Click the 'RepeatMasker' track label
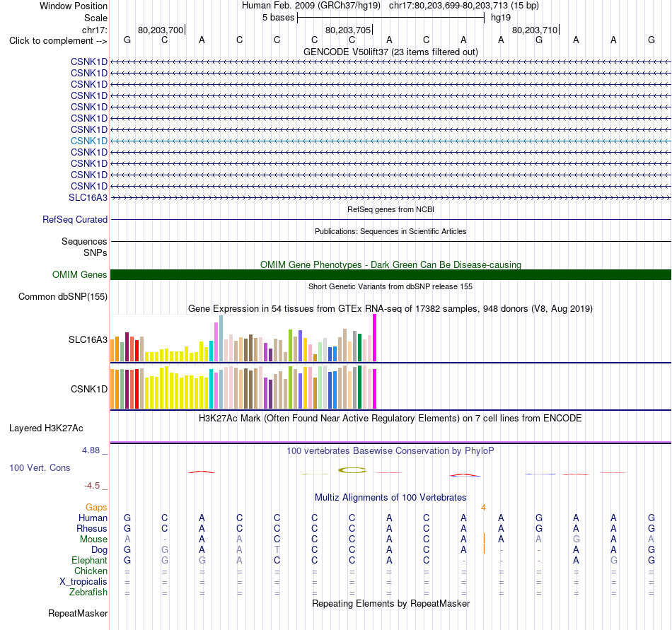The image size is (672, 630). click(x=78, y=613)
